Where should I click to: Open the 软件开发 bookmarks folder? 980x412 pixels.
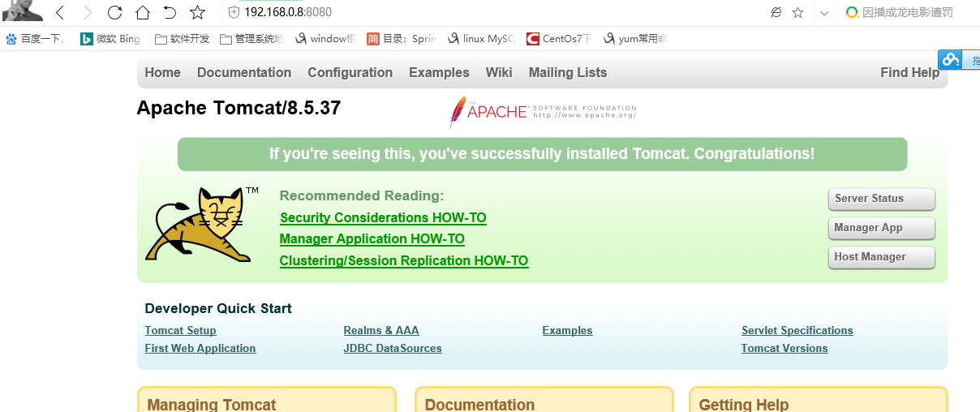[x=182, y=38]
